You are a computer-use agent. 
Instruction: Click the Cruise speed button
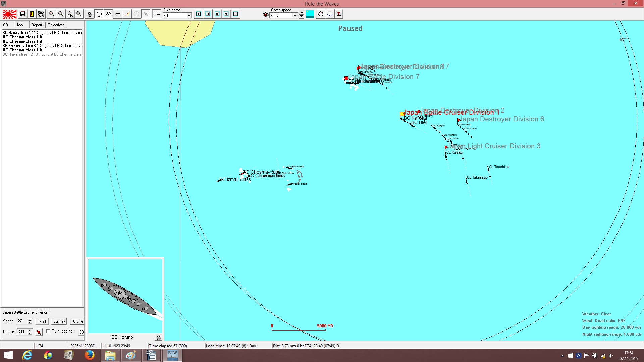[78, 321]
